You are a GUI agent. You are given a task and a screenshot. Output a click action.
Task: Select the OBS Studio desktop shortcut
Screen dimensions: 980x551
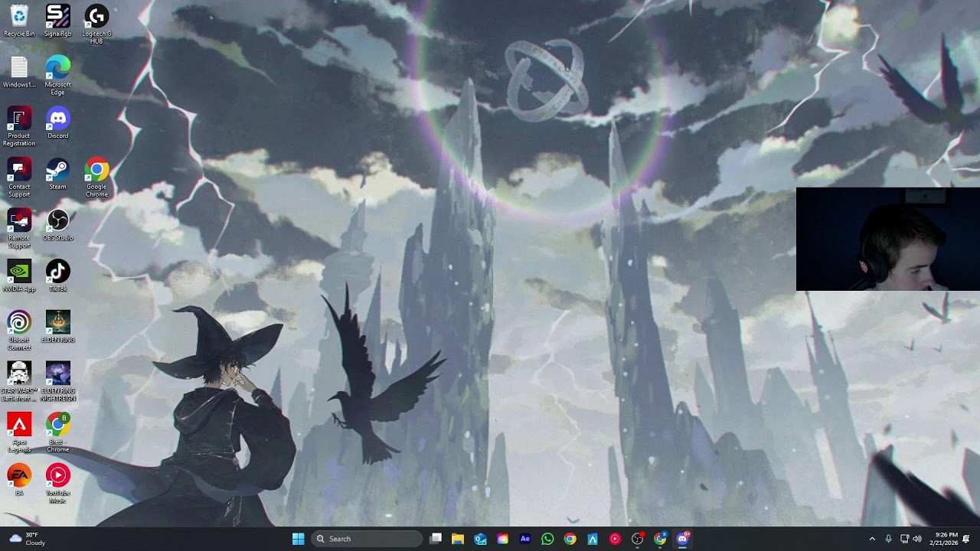click(x=57, y=225)
